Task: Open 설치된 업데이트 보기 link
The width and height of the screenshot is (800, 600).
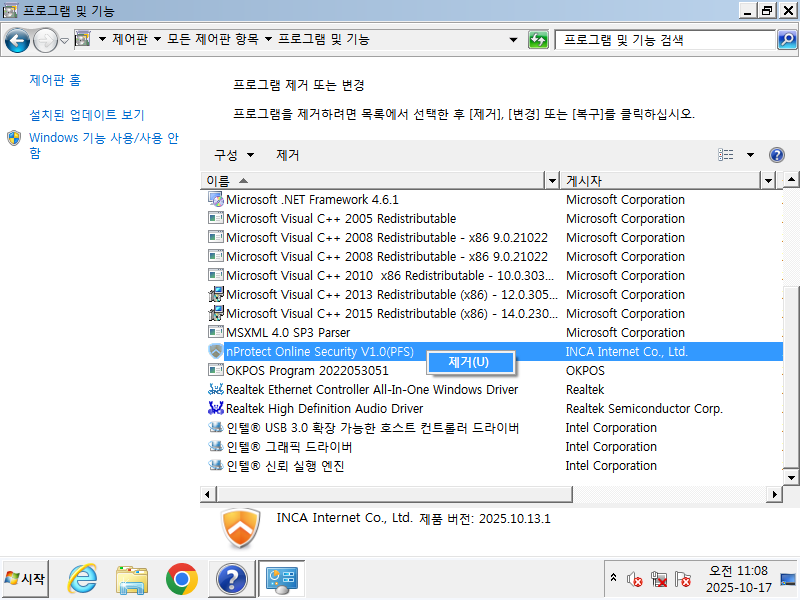Action: (x=87, y=115)
